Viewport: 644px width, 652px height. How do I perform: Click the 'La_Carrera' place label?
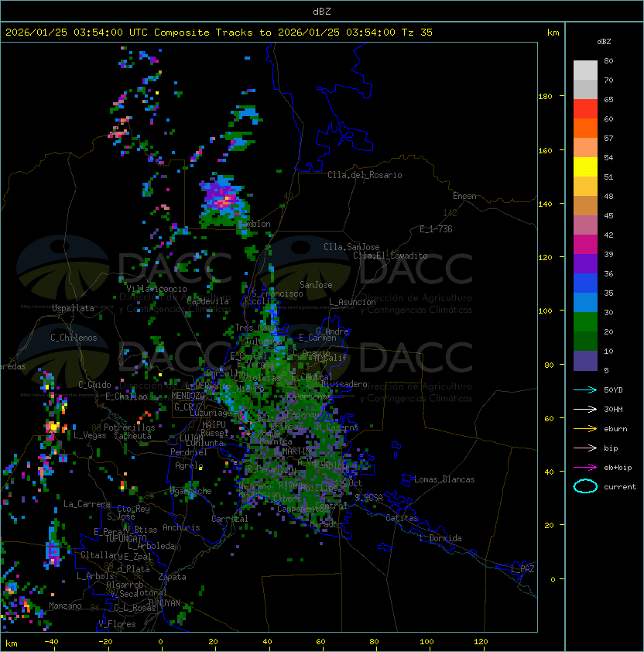87,504
